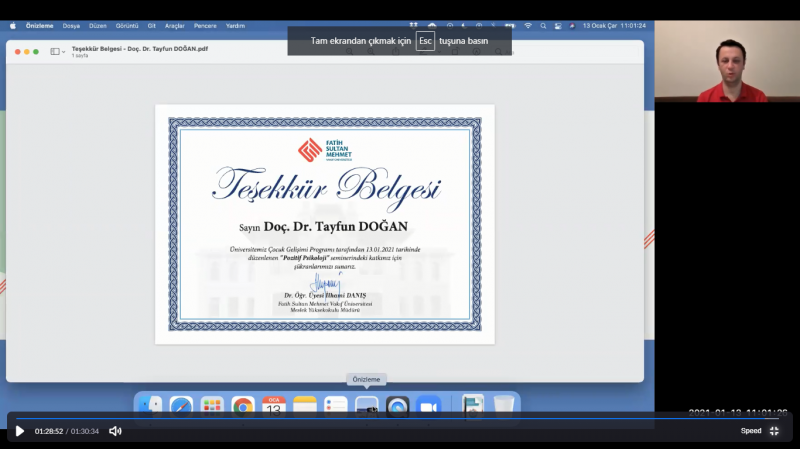The width and height of the screenshot is (800, 449).
Task: Expand the sidebar view options dropdown
Action: [58, 51]
